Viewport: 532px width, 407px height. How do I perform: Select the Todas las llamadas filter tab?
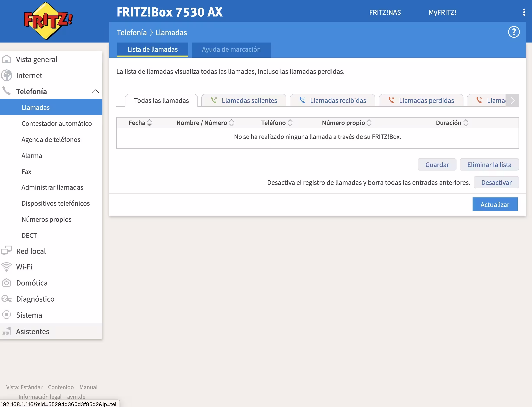coord(161,100)
